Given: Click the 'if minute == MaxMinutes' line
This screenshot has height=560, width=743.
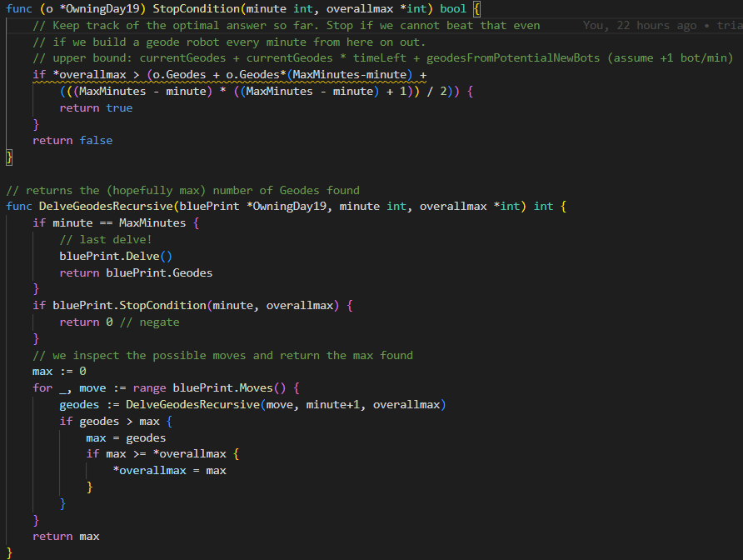Looking at the screenshot, I should click(x=116, y=223).
